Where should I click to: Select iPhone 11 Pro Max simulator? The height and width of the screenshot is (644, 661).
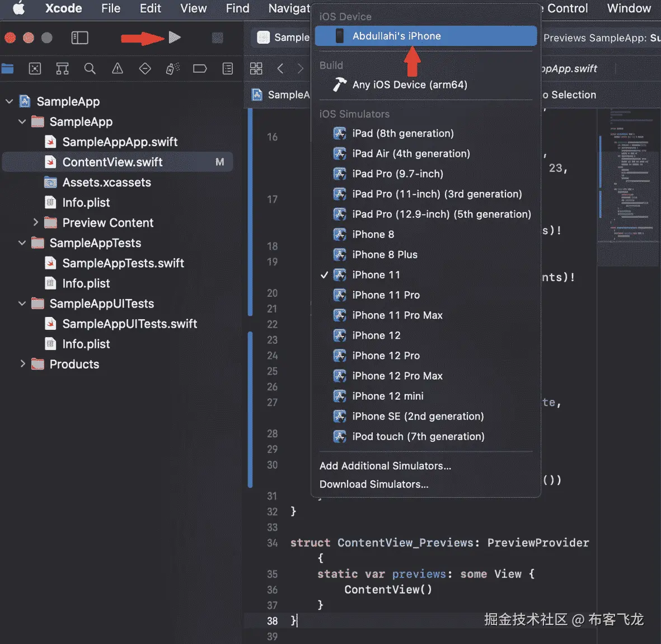point(426,315)
